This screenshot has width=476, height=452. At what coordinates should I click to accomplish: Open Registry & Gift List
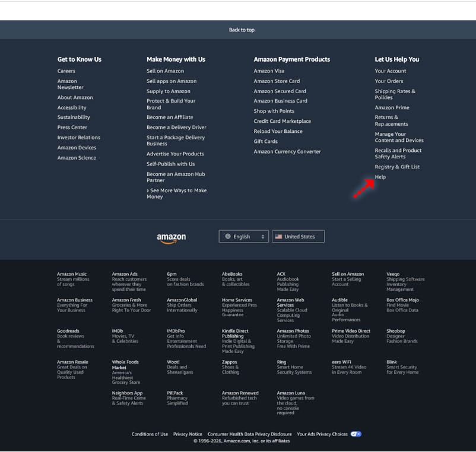(x=397, y=167)
